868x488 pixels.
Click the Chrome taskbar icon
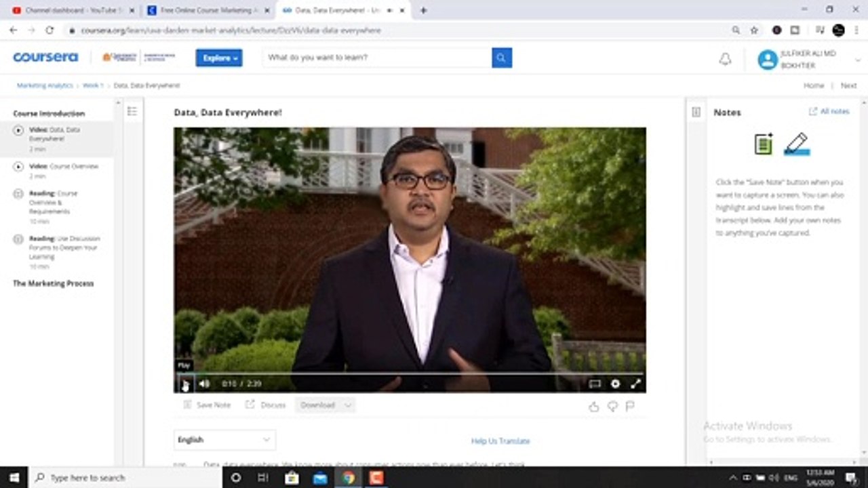tap(348, 477)
